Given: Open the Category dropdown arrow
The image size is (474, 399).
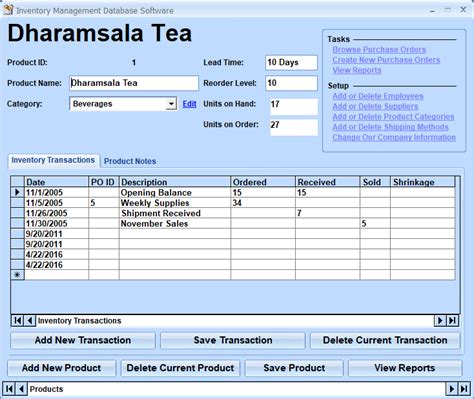Looking at the screenshot, I should [171, 104].
